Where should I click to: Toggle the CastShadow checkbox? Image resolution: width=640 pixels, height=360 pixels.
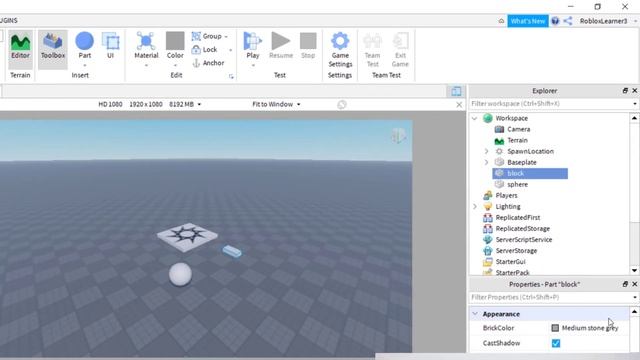[556, 343]
